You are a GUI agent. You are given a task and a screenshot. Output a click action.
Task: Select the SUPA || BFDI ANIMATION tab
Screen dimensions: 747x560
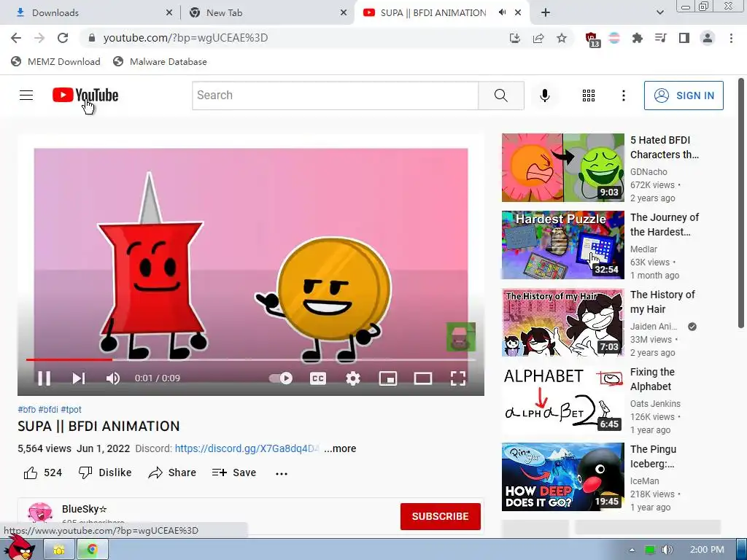pos(433,13)
